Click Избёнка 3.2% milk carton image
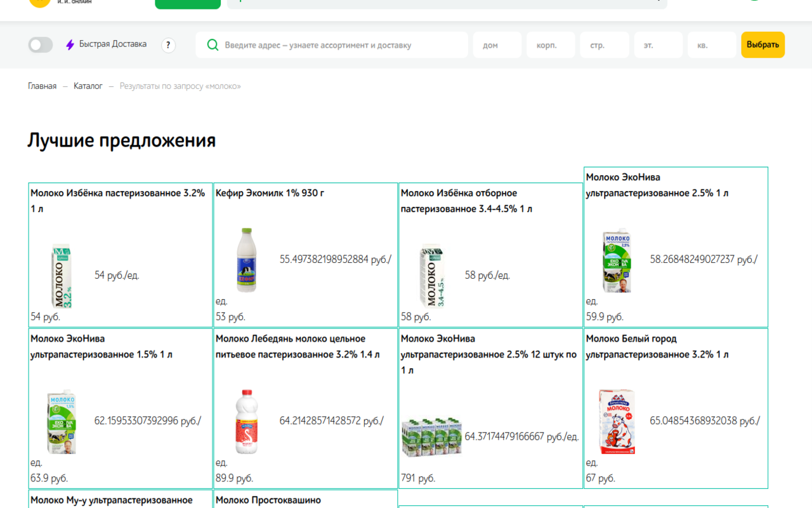Screen dimensions: 812x508 tap(62, 276)
